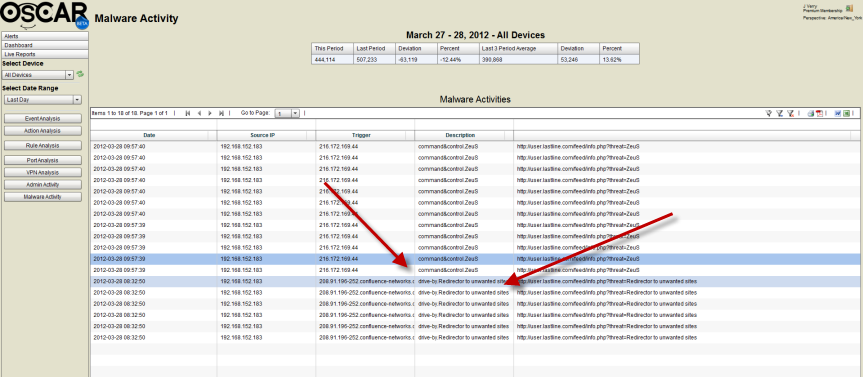Click the deviation value -63,119
Image resolution: width=863 pixels, height=377 pixels.
[407, 59]
